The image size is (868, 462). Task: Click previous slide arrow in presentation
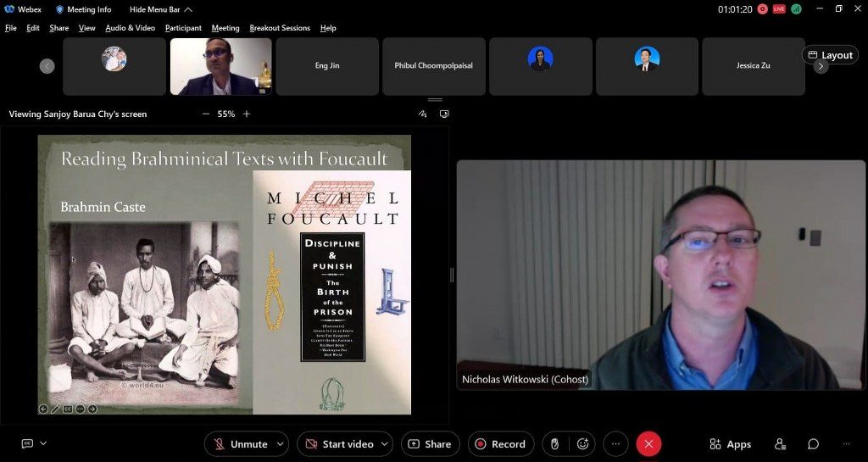coord(43,409)
